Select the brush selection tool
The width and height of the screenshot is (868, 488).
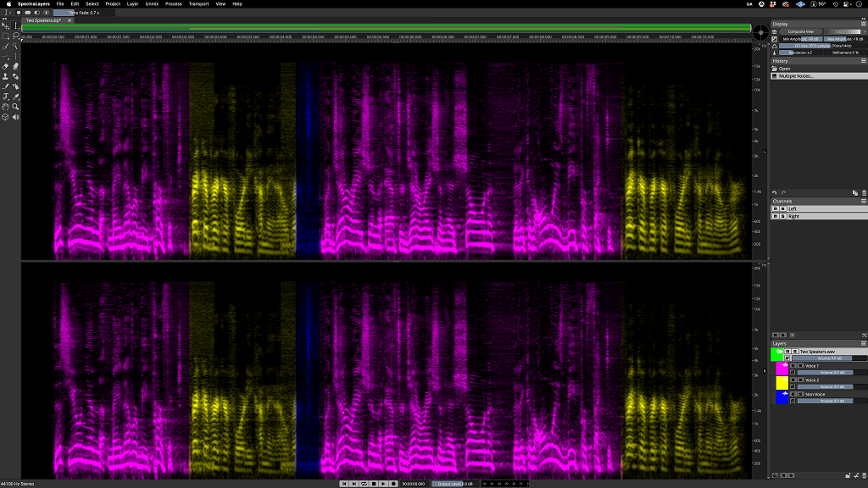pos(6,46)
